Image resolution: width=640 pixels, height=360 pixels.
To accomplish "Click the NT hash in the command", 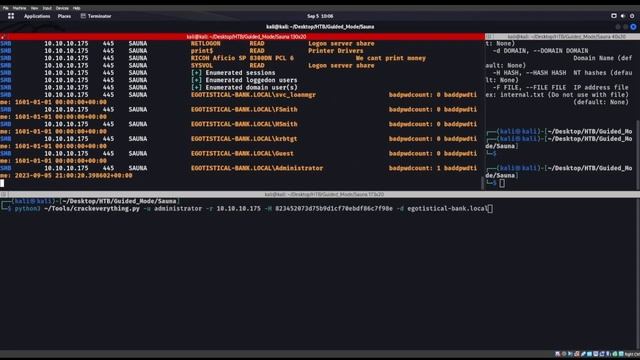I will point(334,209).
